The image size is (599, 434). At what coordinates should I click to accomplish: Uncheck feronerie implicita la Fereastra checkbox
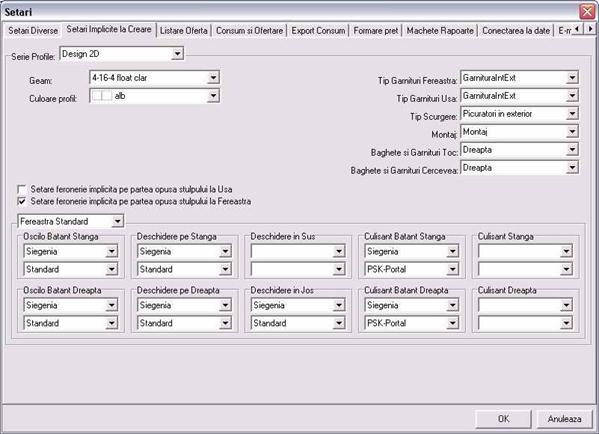pos(22,201)
